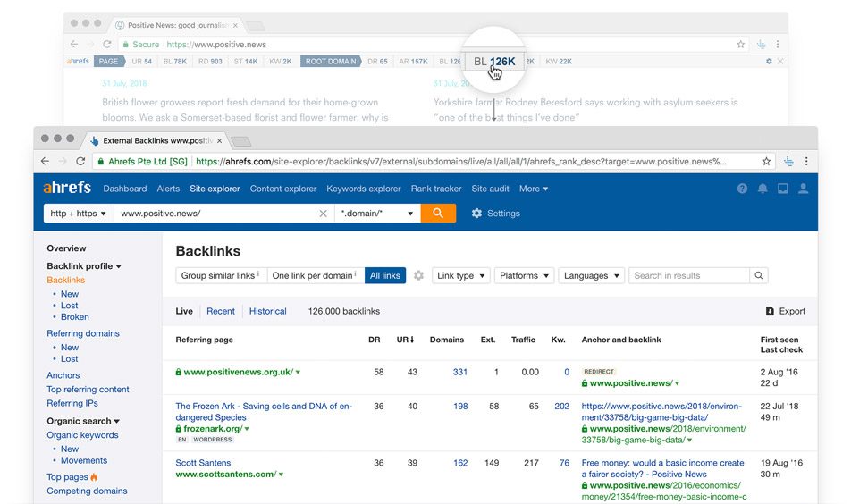Viewport: 851px width, 504px height.
Task: Clear the www.positive.news/ search field
Action: pos(323,214)
